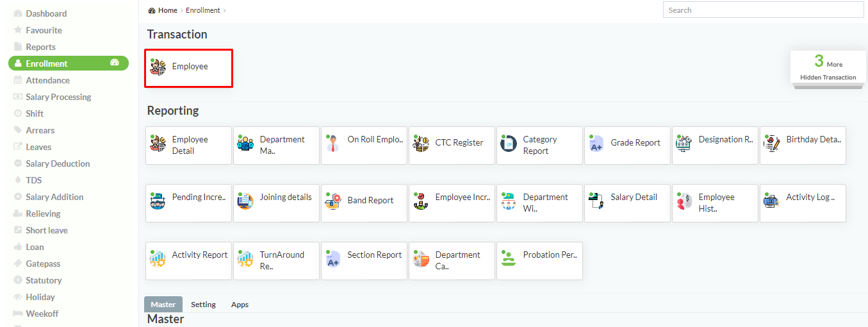Open Relieving in the sidebar
The height and width of the screenshot is (327, 868).
[x=43, y=214]
